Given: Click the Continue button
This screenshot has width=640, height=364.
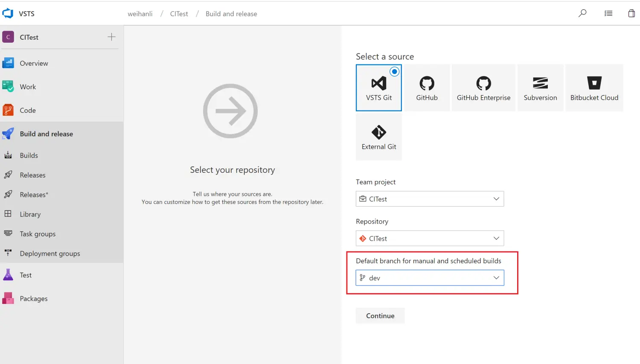Looking at the screenshot, I should 380,316.
